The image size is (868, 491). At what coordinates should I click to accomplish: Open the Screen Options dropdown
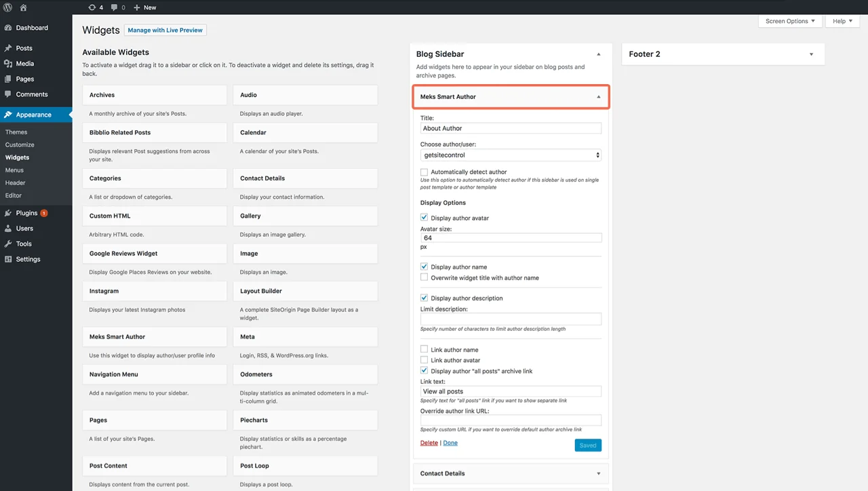click(x=790, y=21)
